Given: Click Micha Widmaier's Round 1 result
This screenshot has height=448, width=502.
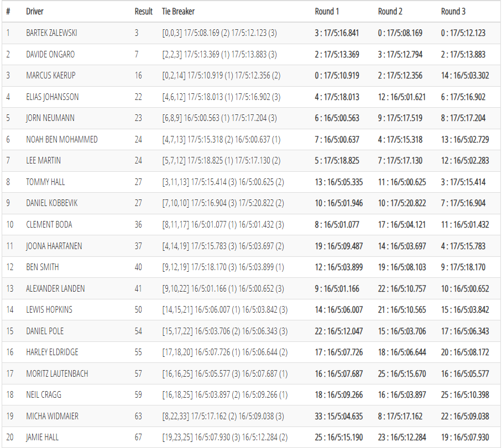Looking at the screenshot, I should click(339, 416).
